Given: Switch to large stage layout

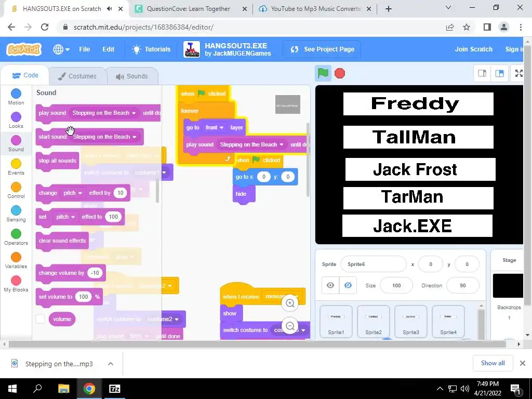Looking at the screenshot, I should (x=499, y=73).
